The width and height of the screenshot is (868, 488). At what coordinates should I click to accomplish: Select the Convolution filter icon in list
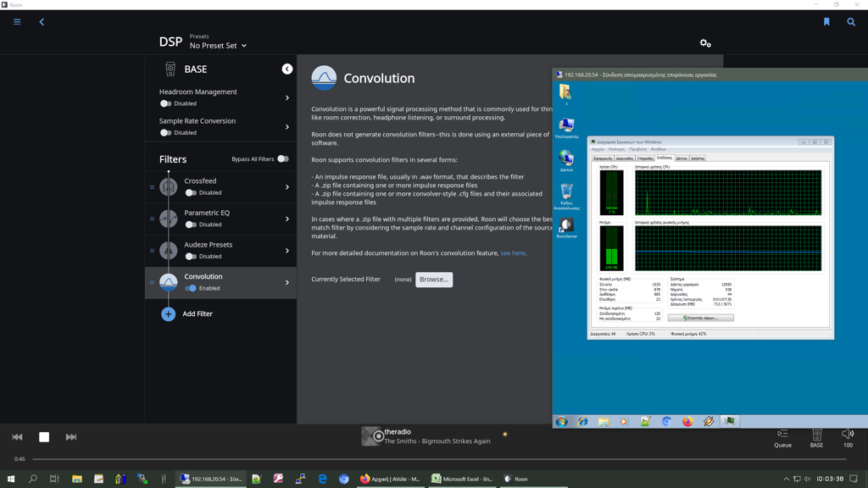click(169, 282)
